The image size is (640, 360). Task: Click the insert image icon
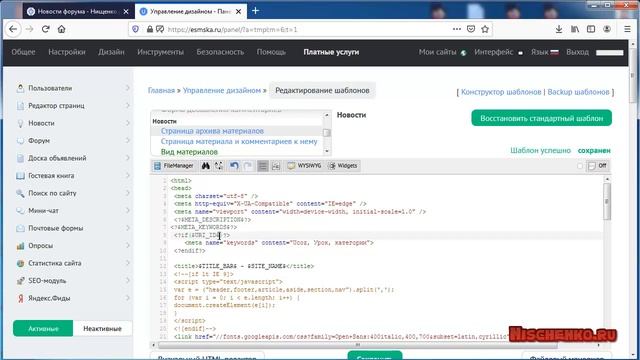click(x=276, y=166)
